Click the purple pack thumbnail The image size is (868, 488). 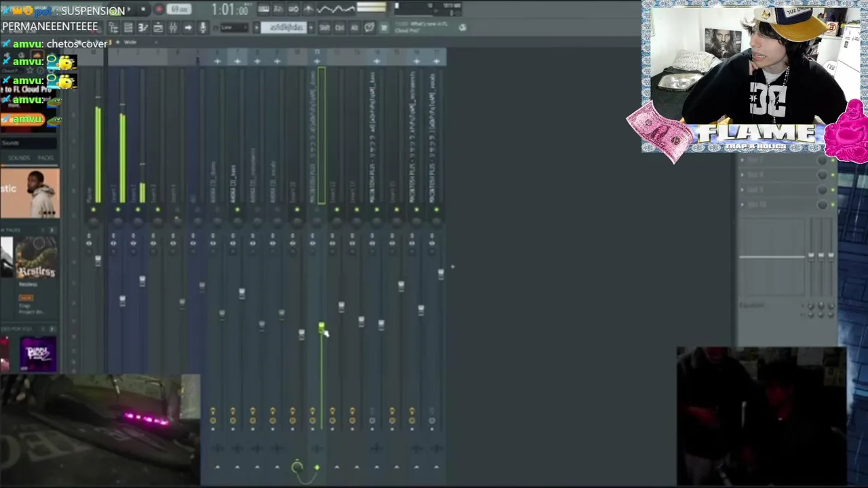38,354
